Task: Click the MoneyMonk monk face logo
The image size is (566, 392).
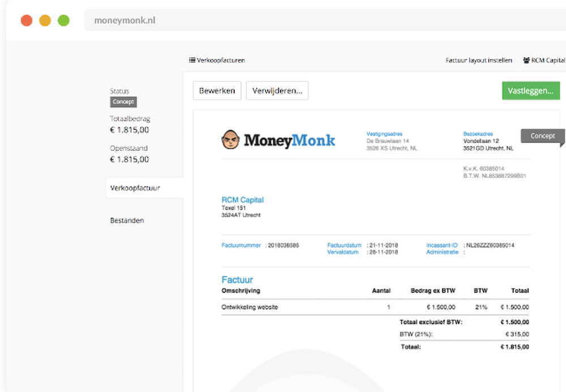Action: (230, 140)
